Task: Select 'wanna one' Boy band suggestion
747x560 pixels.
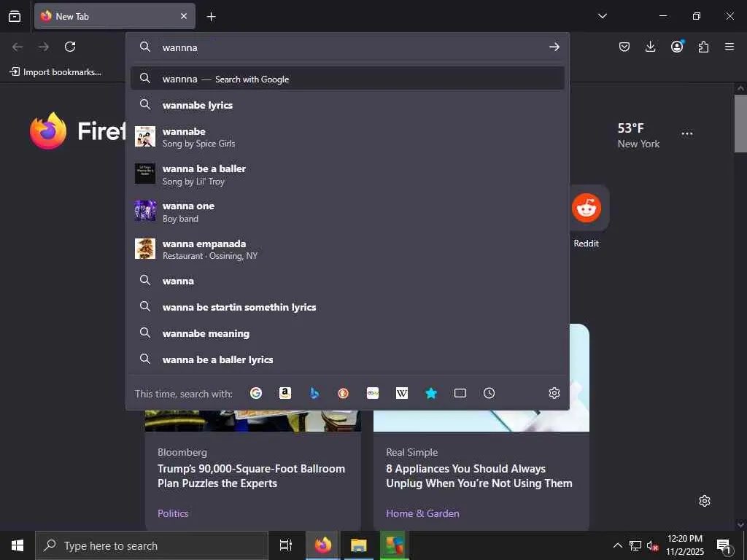Action: click(x=347, y=212)
